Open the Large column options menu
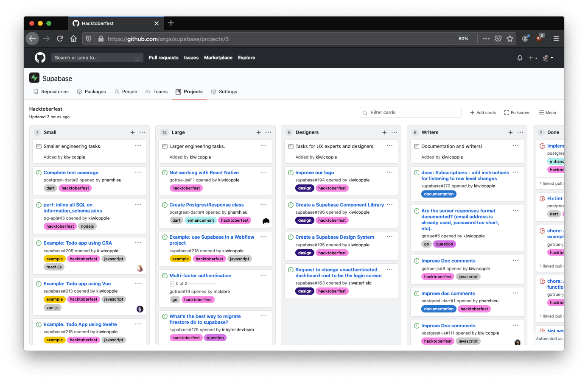This screenshot has height=382, width=588. click(x=268, y=132)
